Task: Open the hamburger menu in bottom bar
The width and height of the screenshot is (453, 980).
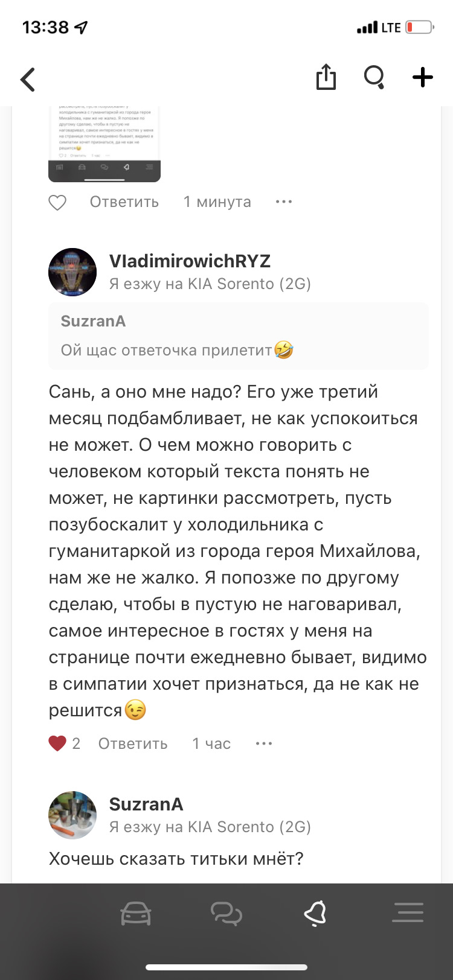Action: tap(408, 912)
